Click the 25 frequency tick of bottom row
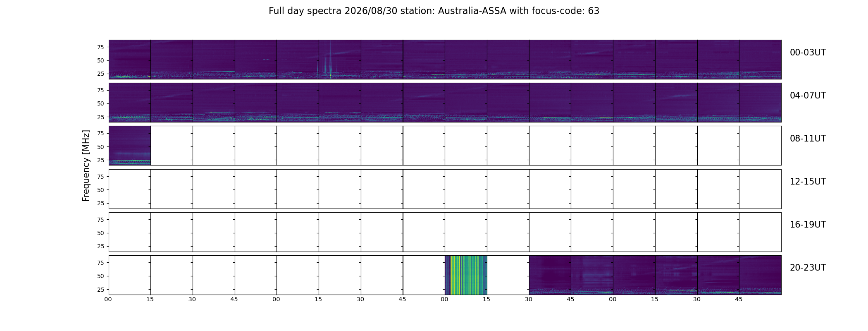868x331 pixels. (x=100, y=290)
